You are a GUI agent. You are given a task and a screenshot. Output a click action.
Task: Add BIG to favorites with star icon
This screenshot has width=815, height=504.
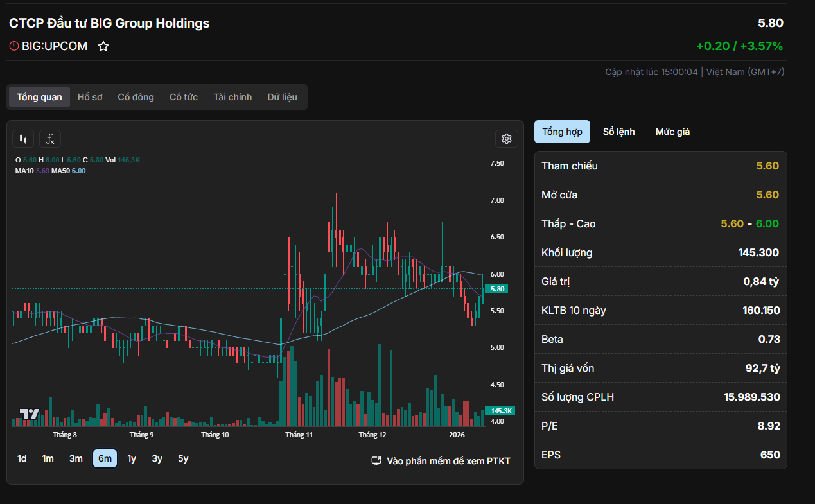pos(103,46)
